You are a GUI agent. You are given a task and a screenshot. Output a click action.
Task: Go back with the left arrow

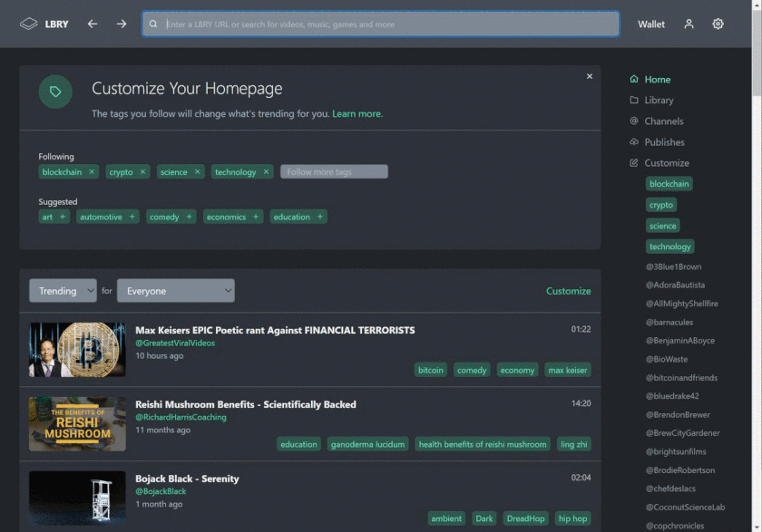93,24
